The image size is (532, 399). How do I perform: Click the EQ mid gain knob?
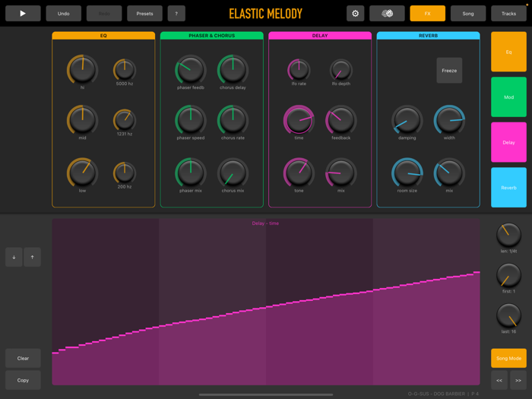[82, 119]
